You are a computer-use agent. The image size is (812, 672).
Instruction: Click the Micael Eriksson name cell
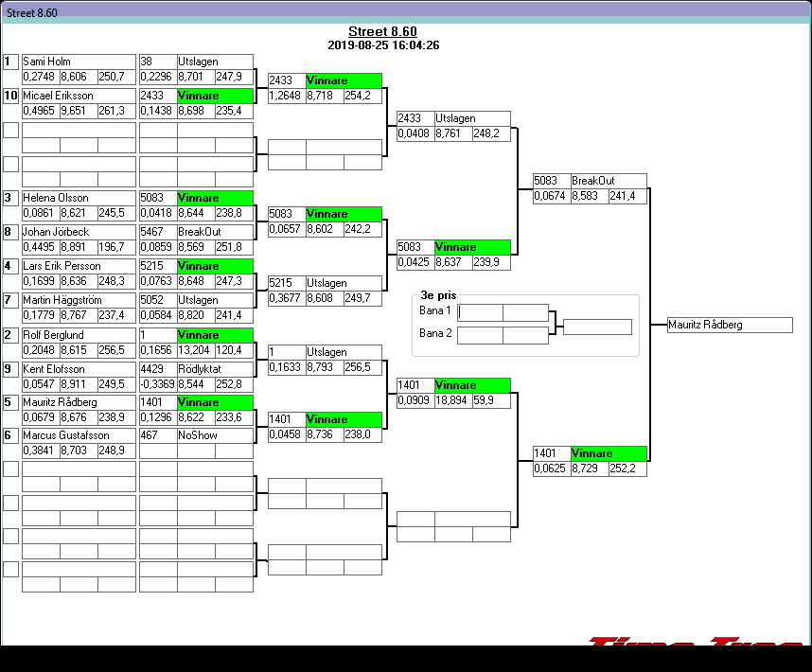79,96
